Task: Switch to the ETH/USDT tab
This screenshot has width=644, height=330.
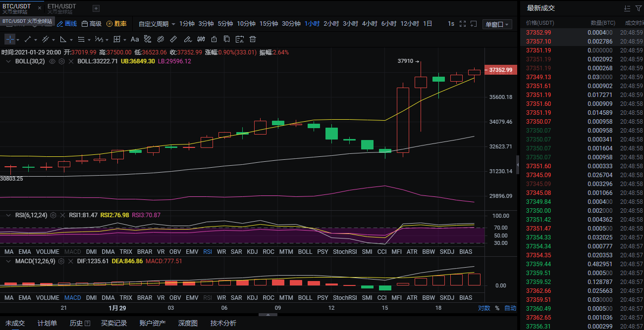Action: tap(62, 8)
